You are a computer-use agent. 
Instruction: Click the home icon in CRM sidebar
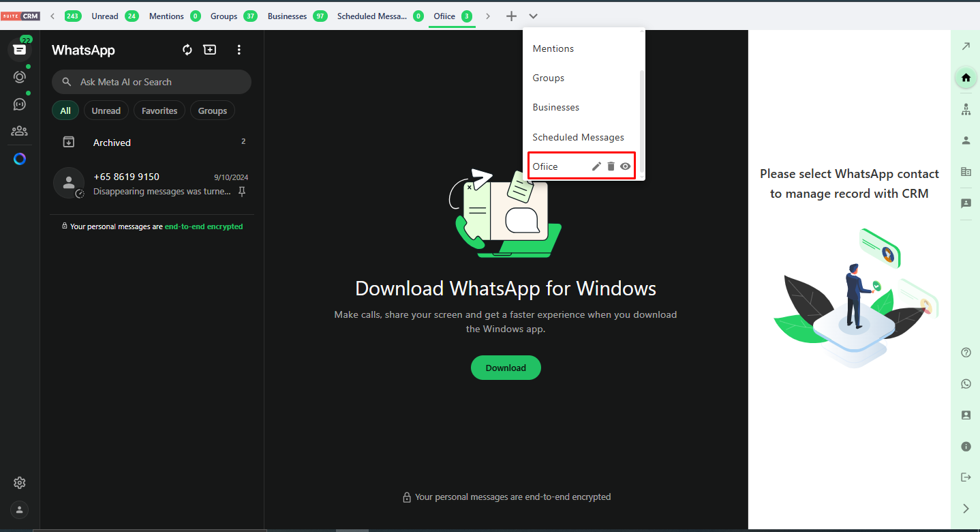[x=966, y=78]
